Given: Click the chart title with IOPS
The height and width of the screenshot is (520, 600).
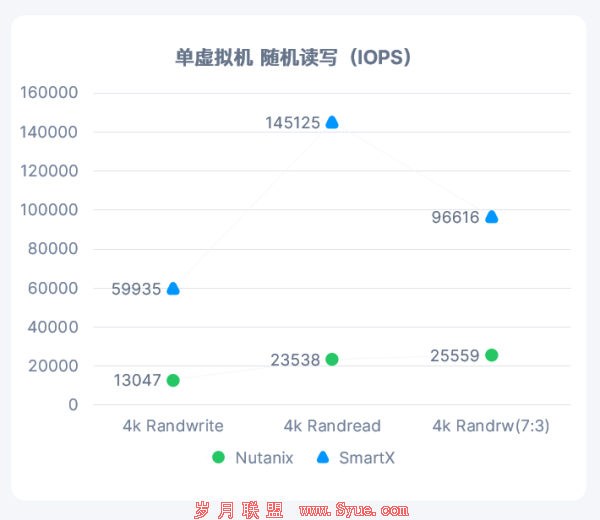Looking at the screenshot, I should point(293,58).
